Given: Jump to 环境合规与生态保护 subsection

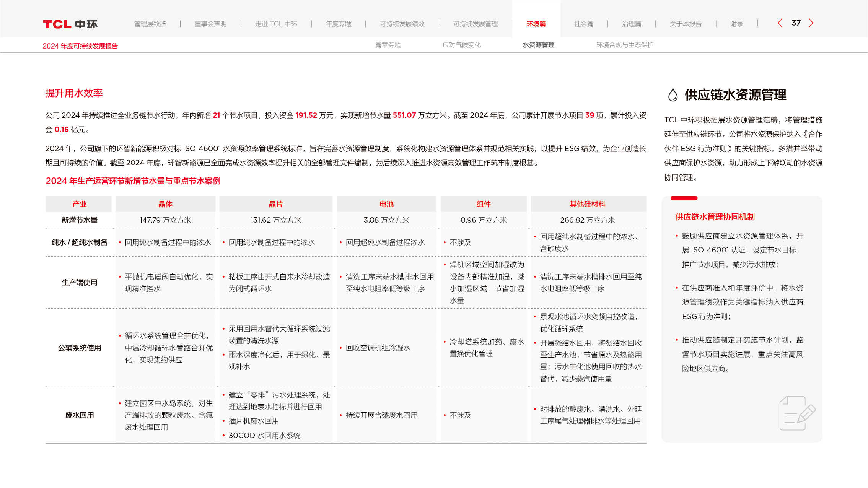Looking at the screenshot, I should click(x=625, y=45).
